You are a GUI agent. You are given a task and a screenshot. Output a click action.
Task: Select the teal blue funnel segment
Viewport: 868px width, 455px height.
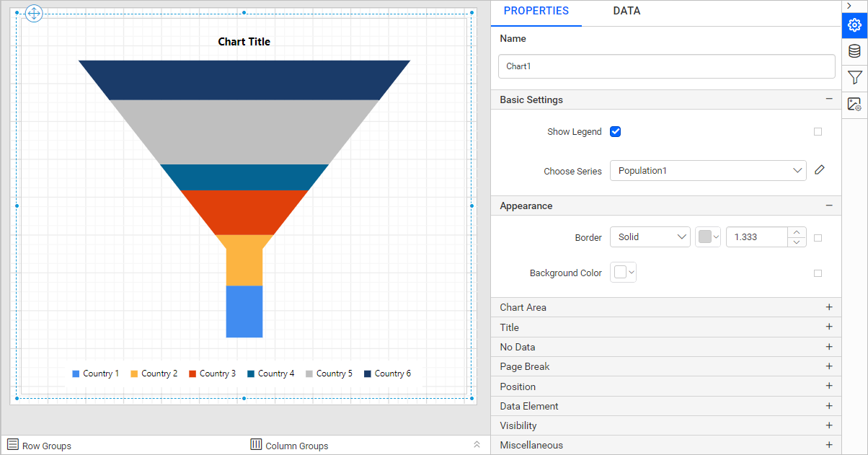pos(244,177)
